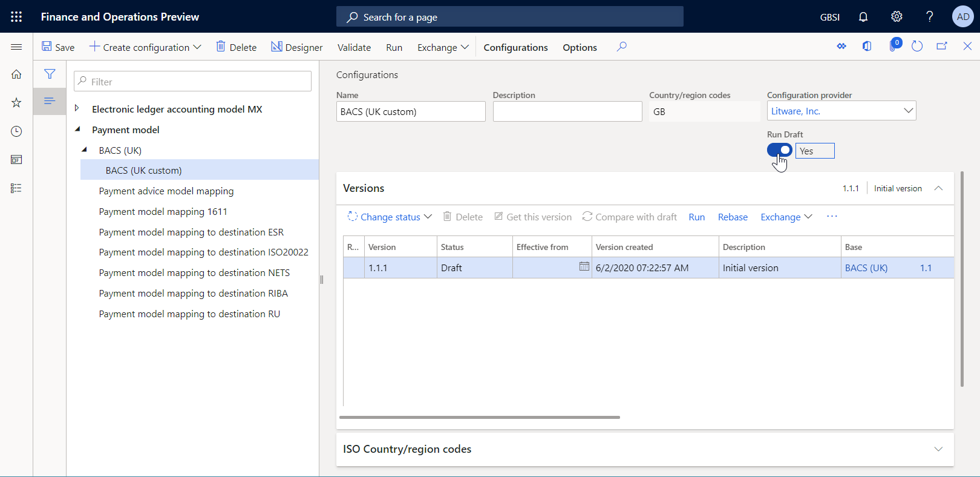Click the action pane search magnifier
980x477 pixels.
point(621,47)
